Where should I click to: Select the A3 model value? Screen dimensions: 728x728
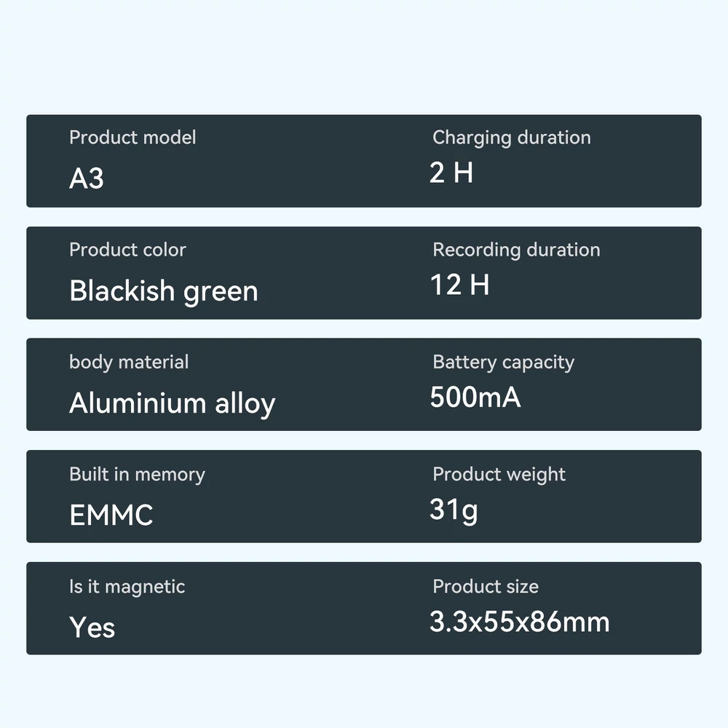pos(87,178)
